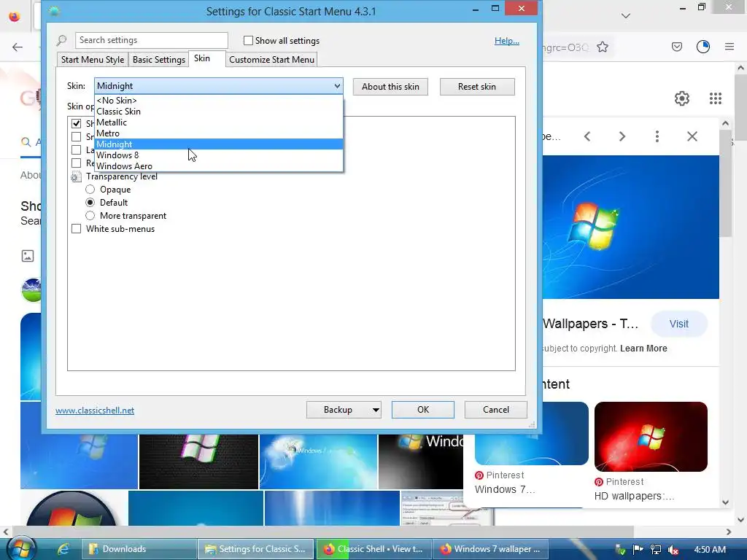Screen dimensions: 747x560
Task: Go to next image in preview panel
Action: pos(622,136)
